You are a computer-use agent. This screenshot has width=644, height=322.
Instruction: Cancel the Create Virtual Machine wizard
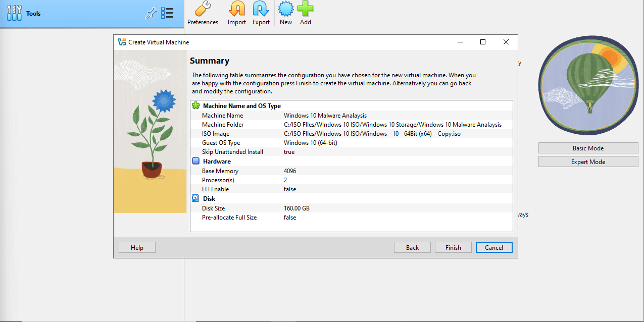pos(494,247)
